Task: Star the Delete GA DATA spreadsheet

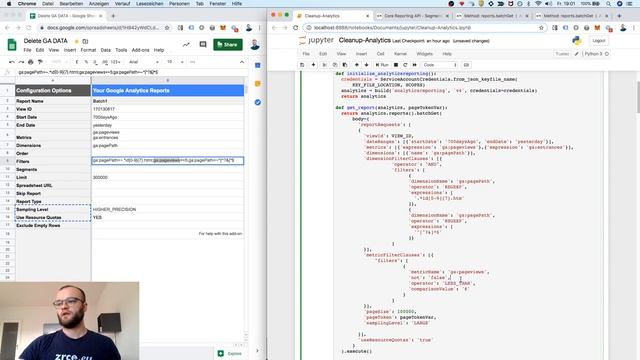Action: (76, 41)
